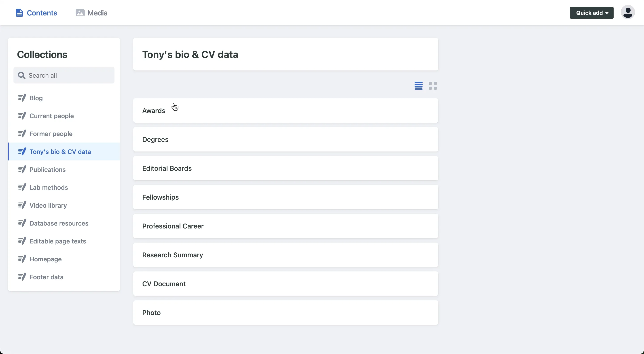
Task: Click the Publications collection icon
Action: [22, 169]
